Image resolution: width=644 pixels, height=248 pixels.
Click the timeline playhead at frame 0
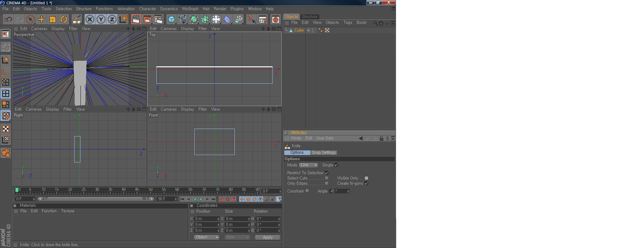(x=17, y=190)
